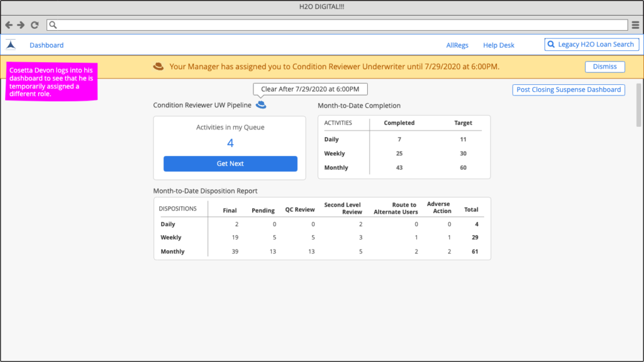644x362 pixels.
Task: Click into the Legacy H2O Loan Search field
Action: point(596,45)
